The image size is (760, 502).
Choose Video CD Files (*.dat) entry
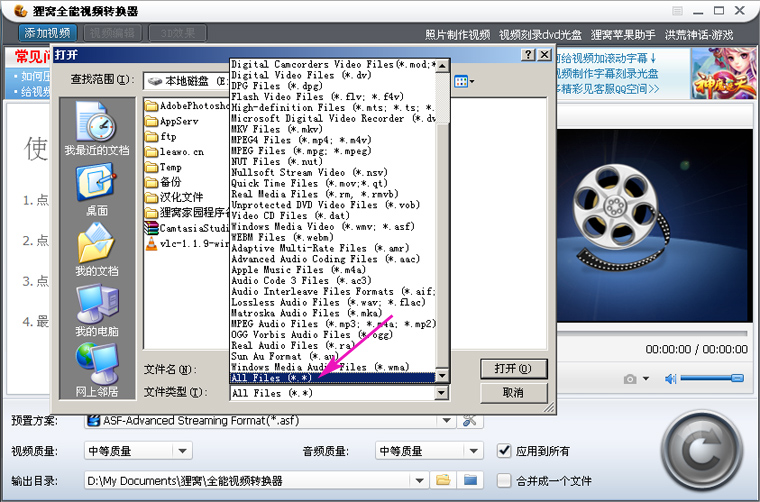[332, 215]
